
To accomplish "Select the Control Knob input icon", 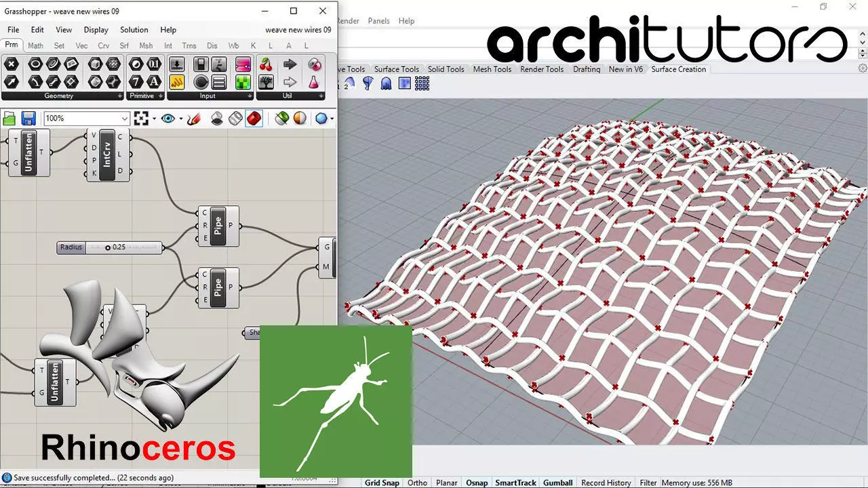I will [x=201, y=82].
